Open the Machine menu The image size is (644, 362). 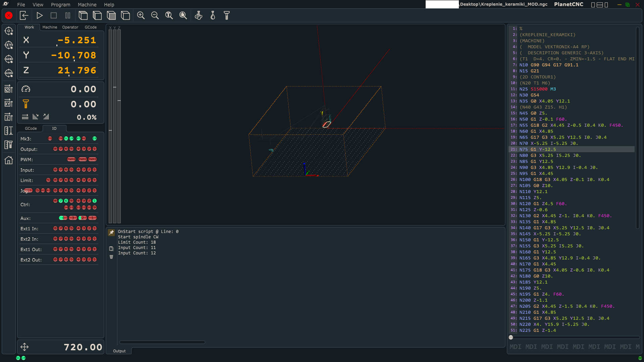point(87,5)
